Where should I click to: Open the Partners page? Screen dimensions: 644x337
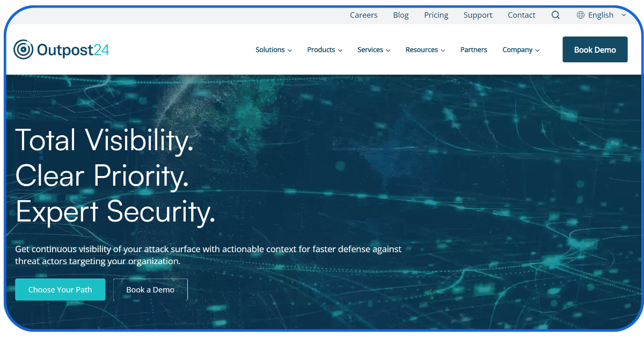pos(473,49)
